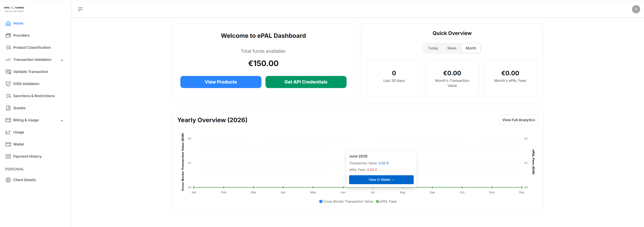Click the Feb data point on chart

[x=224, y=188]
